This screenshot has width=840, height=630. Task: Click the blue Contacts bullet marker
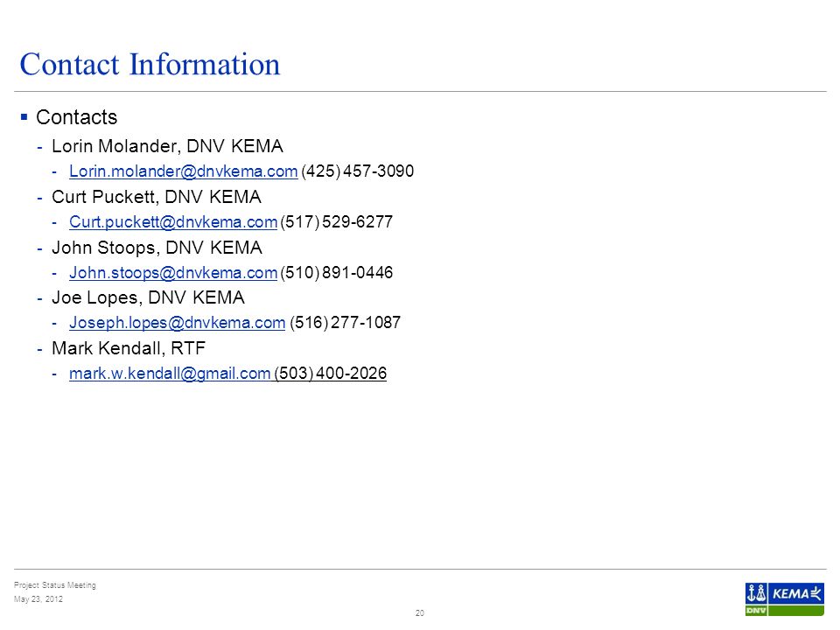[24, 116]
